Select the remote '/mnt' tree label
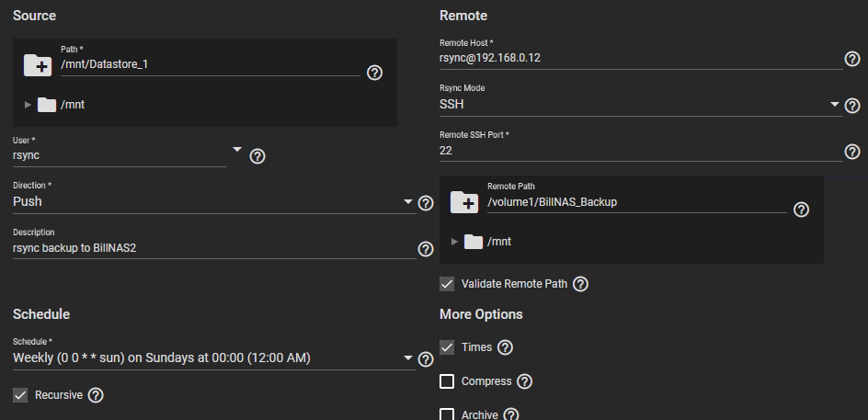Viewport: 868px width, 420px height. click(x=499, y=242)
